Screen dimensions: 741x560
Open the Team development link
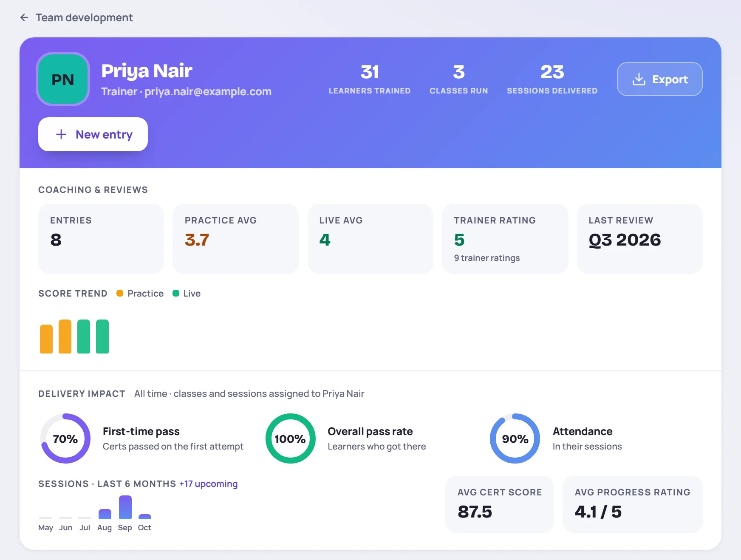pos(84,17)
